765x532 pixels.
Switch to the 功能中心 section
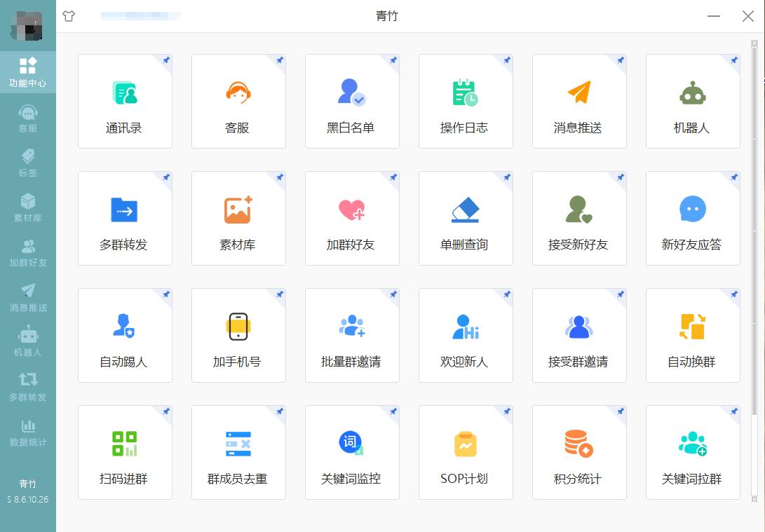coord(28,71)
